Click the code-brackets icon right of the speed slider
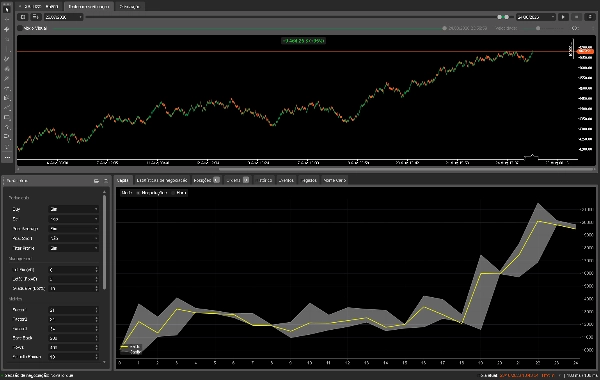Image resolution: width=600 pixels, height=380 pixels. click(575, 28)
